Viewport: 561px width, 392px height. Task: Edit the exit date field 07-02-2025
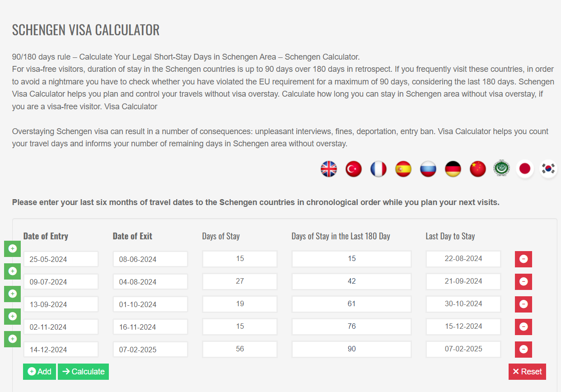coord(150,350)
